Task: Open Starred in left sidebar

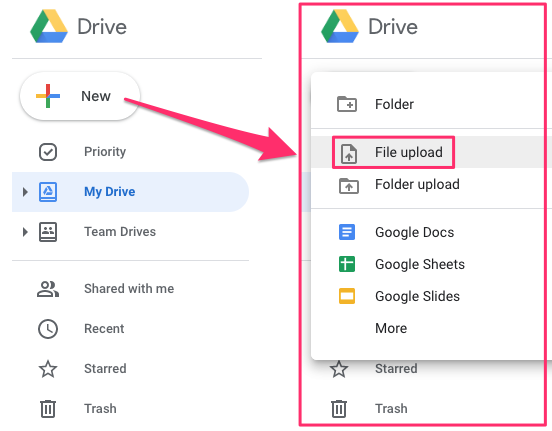Action: click(105, 369)
